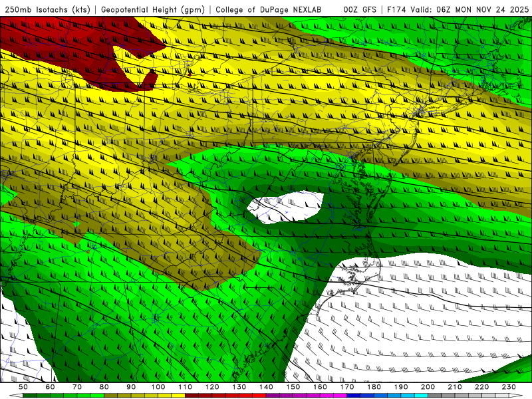Click the bright red swatch just before 140
The height and width of the screenshot is (399, 532).
click(259, 396)
